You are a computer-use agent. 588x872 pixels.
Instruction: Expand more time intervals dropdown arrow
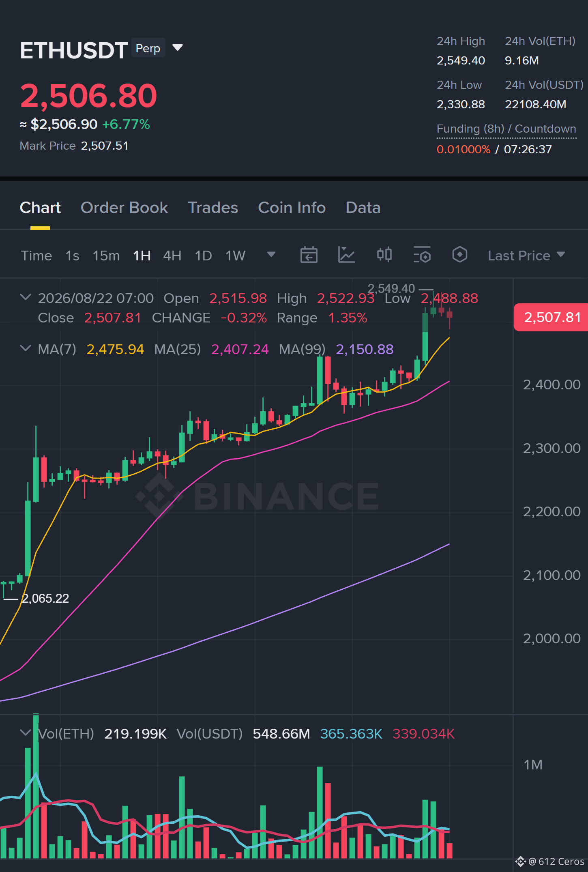(271, 255)
